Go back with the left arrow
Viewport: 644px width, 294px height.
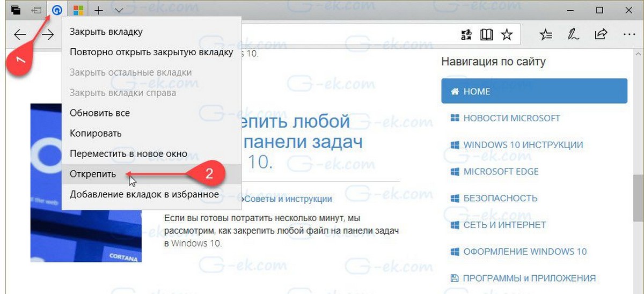click(20, 35)
